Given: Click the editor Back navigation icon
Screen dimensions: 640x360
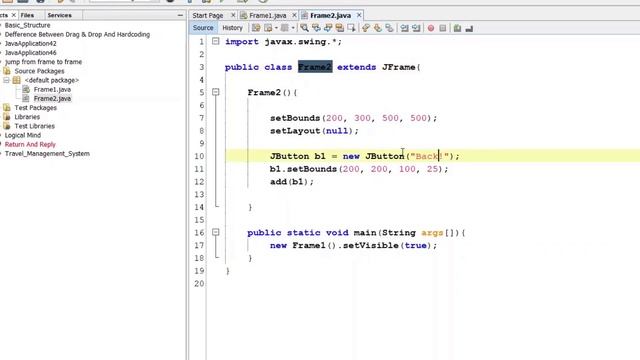Looking at the screenshot, I should click(x=268, y=28).
